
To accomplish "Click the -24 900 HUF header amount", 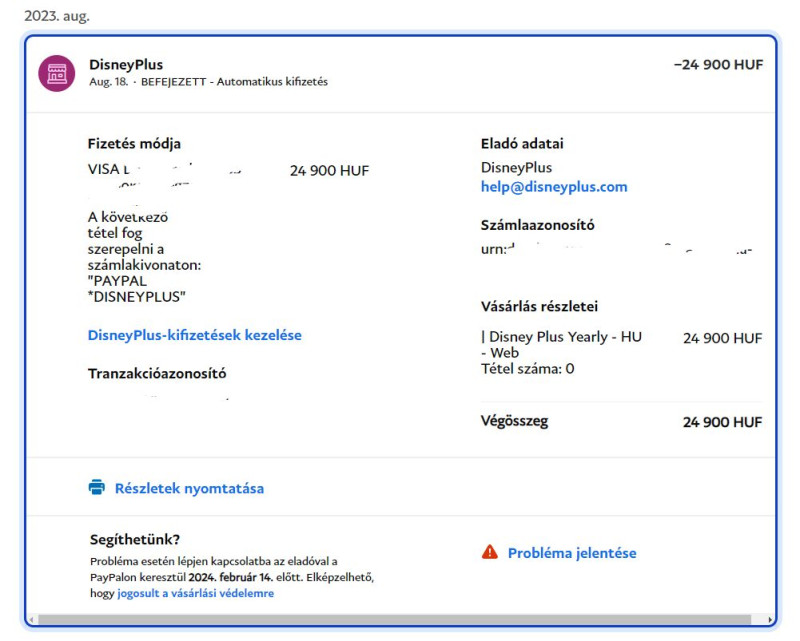I will pos(718,64).
